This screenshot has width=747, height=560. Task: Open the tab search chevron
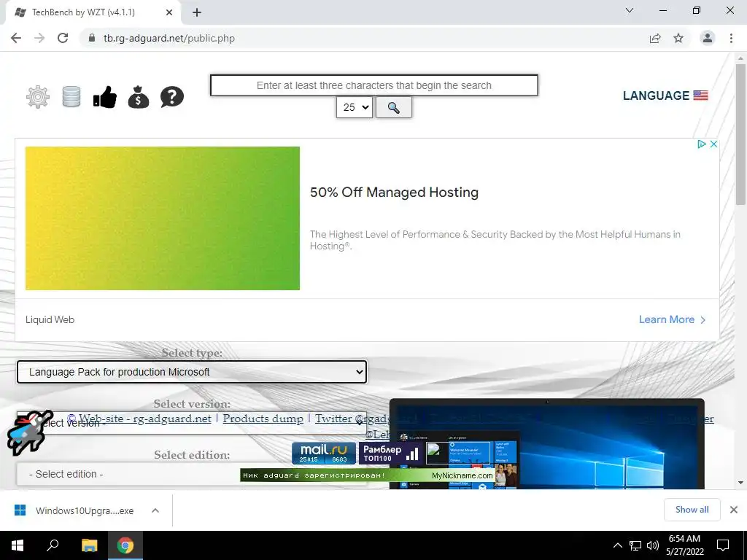630,10
